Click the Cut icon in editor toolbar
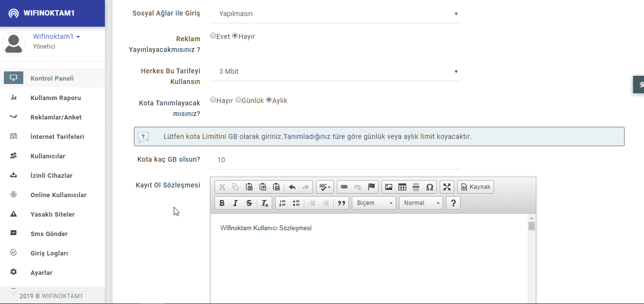 pyautogui.click(x=222, y=187)
